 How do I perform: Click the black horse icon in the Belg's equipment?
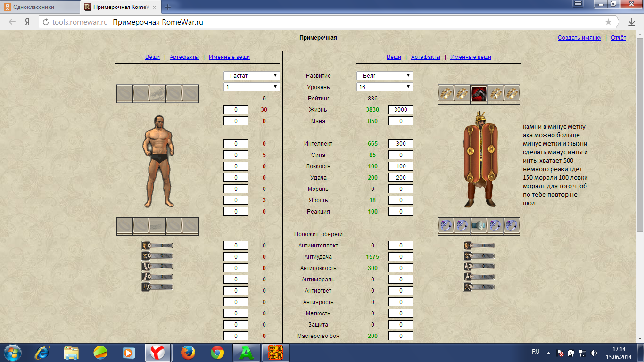click(x=479, y=94)
